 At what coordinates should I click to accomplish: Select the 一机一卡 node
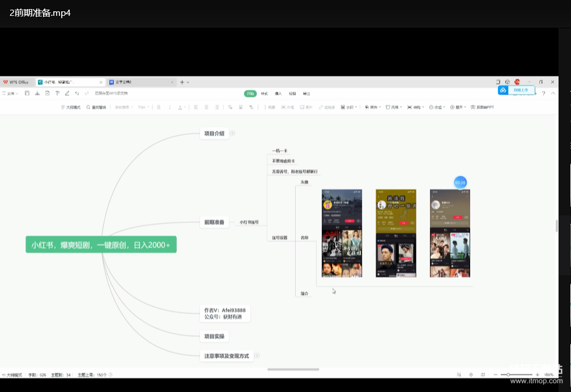(x=280, y=151)
